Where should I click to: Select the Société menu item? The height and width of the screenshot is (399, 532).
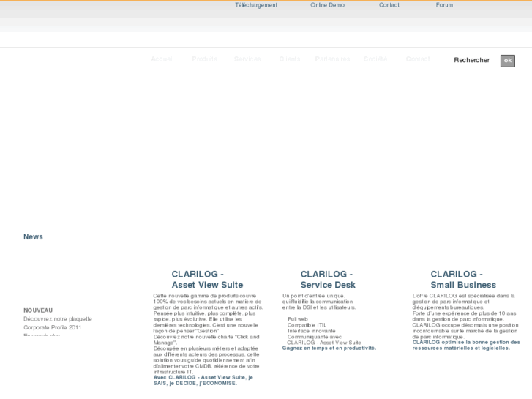pos(375,59)
